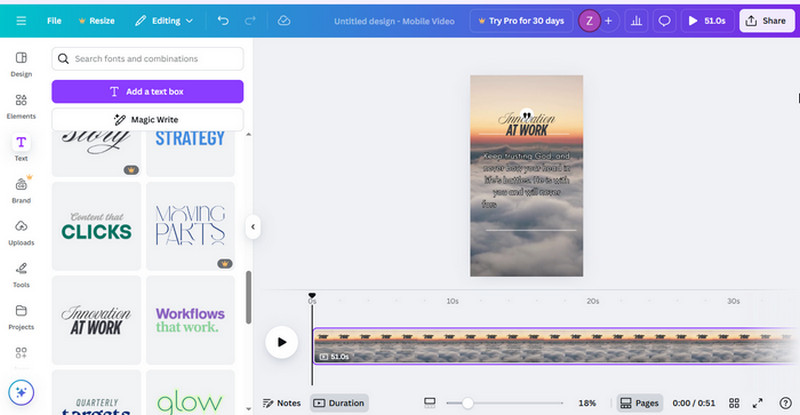Open the Resize options menu
The height and width of the screenshot is (415, 800).
(x=96, y=20)
